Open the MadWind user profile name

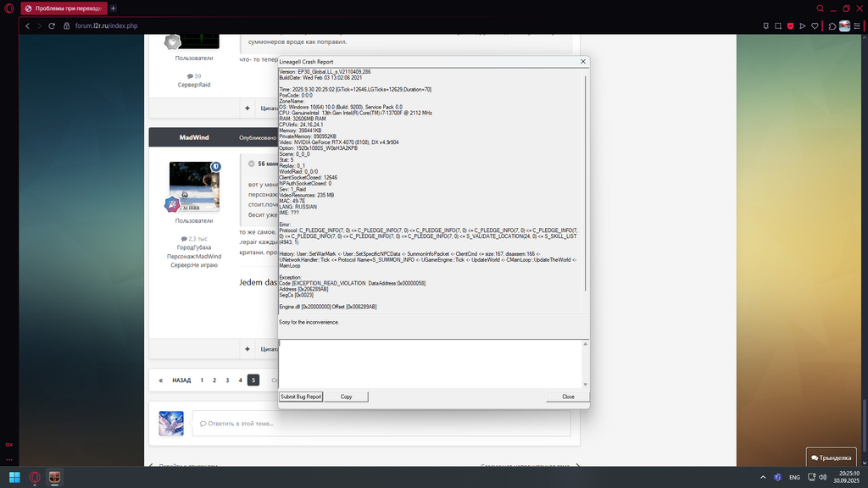[194, 137]
